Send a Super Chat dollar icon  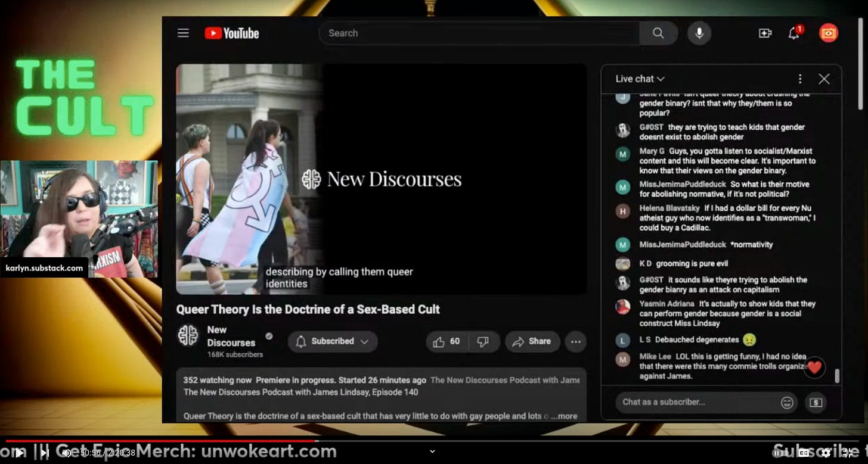[816, 403]
